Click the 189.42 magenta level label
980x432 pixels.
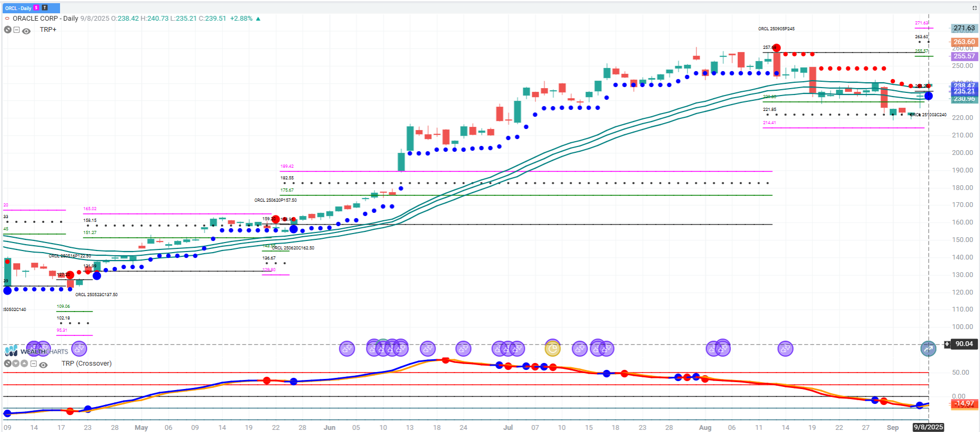(x=287, y=166)
